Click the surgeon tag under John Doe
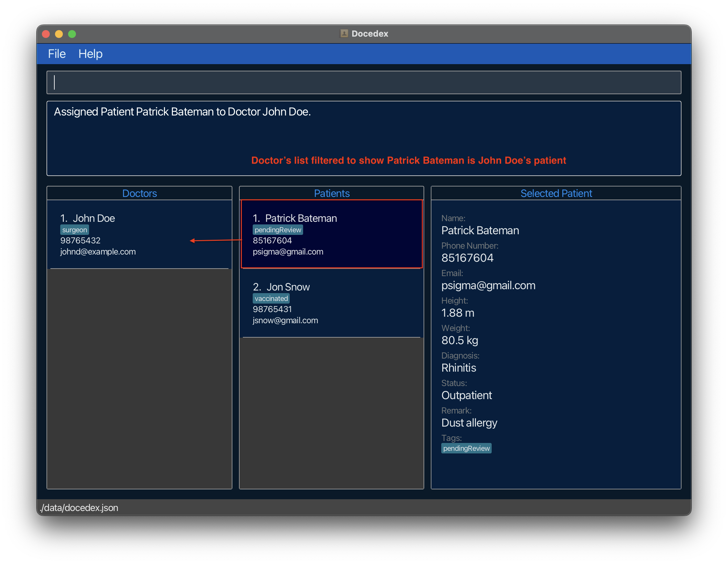This screenshot has height=564, width=728. coord(74,230)
